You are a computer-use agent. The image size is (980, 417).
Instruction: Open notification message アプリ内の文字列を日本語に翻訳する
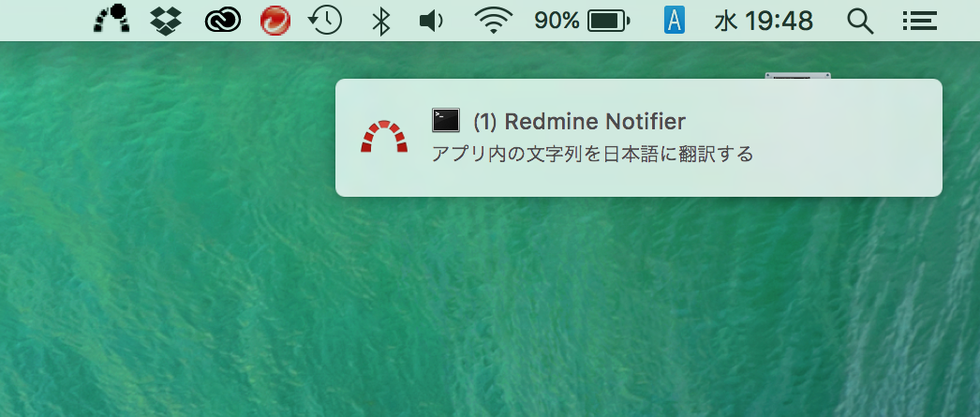tap(592, 154)
